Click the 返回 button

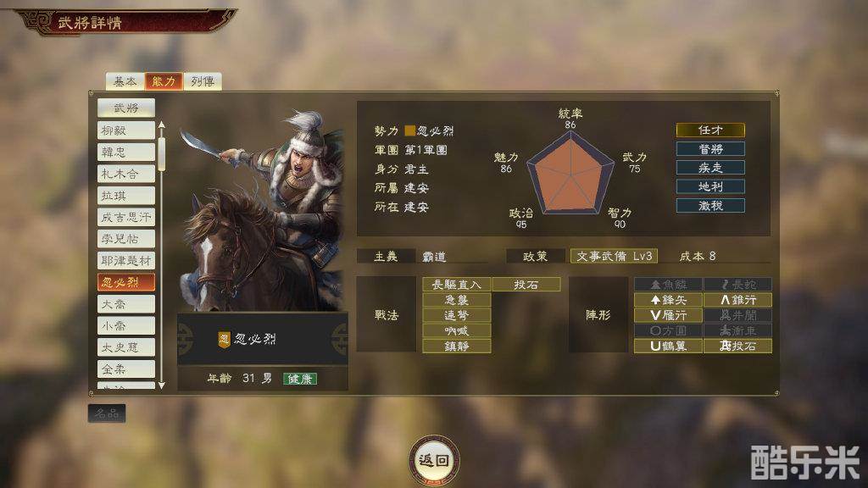pos(434,460)
